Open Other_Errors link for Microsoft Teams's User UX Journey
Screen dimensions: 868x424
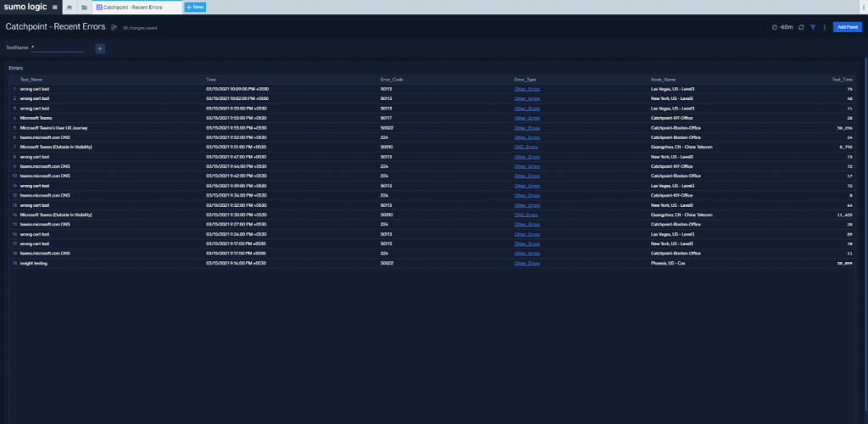point(527,128)
